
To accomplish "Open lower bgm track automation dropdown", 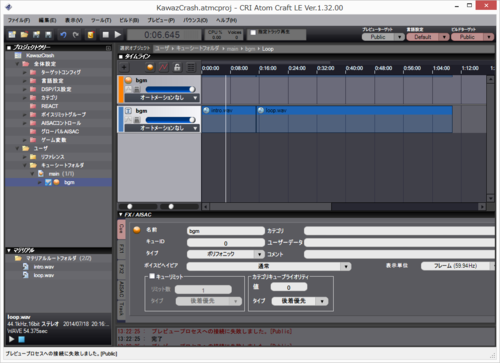I will pyautogui.click(x=162, y=128).
